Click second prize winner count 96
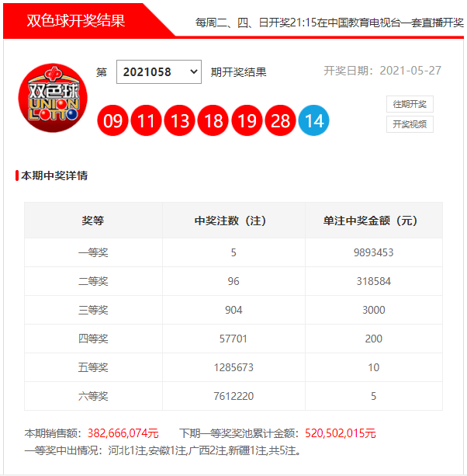Image resolution: width=467 pixels, height=476 pixels. (x=233, y=281)
